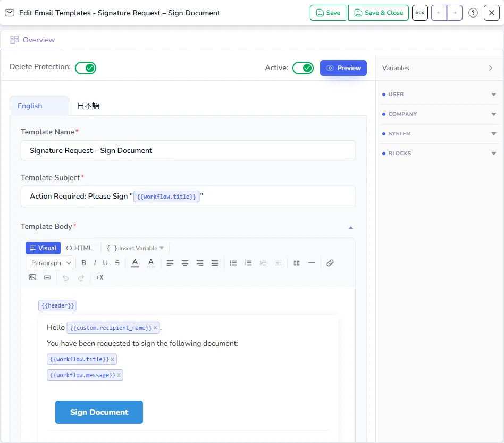The image size is (504, 443).
Task: Align text left
Action: [170, 263]
